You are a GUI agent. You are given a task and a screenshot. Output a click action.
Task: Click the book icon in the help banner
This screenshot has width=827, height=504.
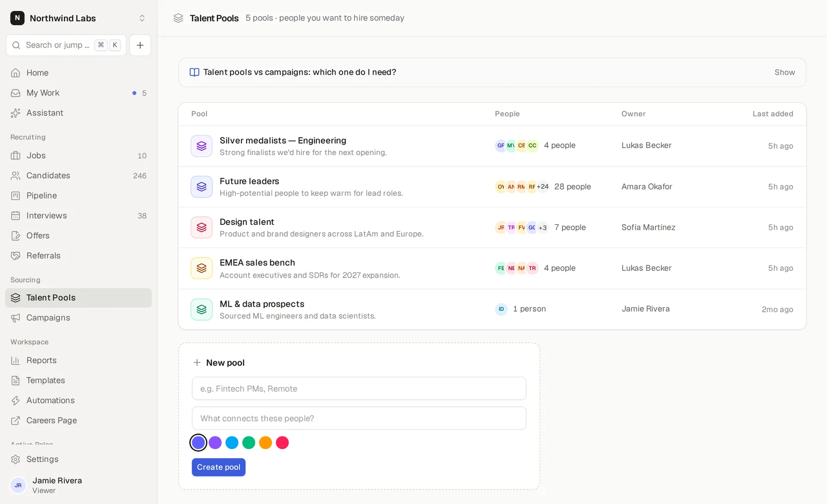[194, 72]
